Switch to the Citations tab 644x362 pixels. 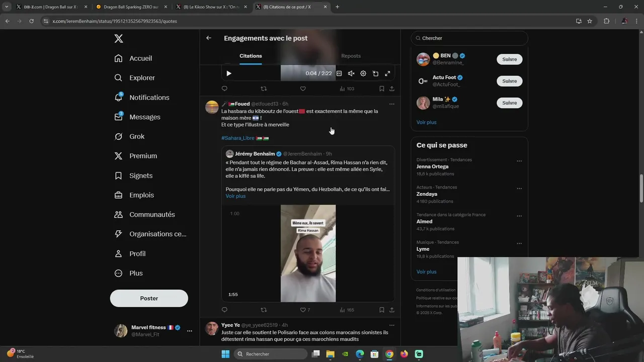251,56
